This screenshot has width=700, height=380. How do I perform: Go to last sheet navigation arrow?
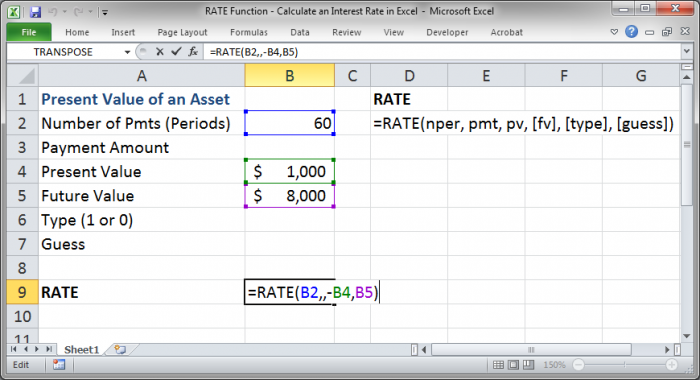48,349
